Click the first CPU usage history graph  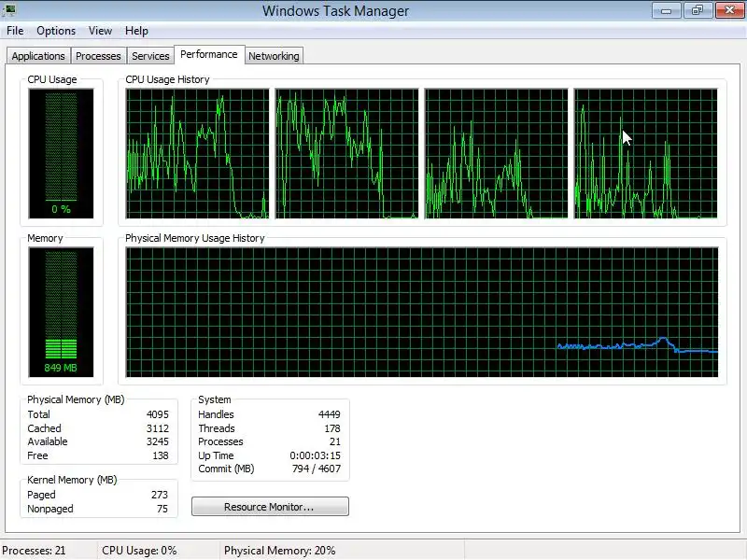[197, 154]
